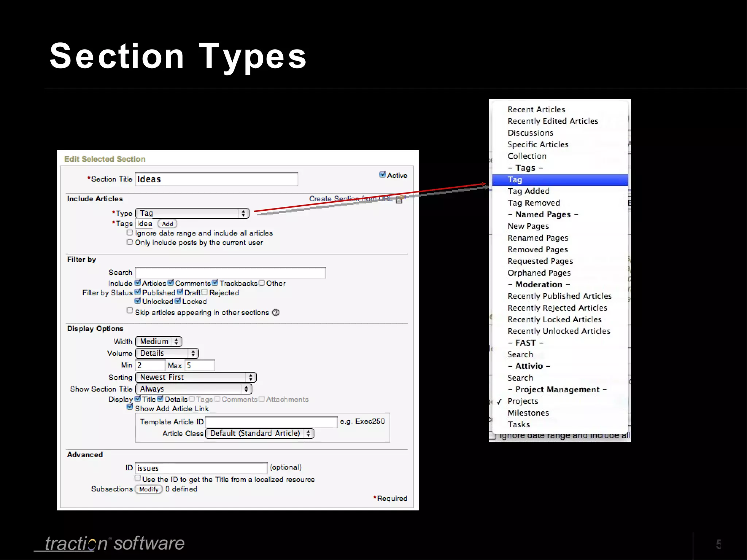The image size is (747, 560).
Task: Open the Show Section Title dropdown
Action: pyautogui.click(x=194, y=389)
